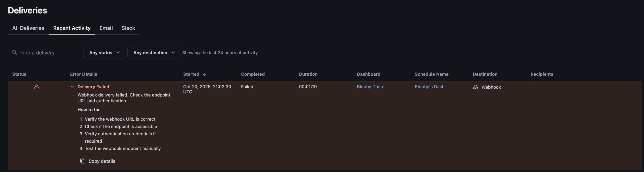Click the Error Details column header
644x172 pixels.
[x=83, y=74]
